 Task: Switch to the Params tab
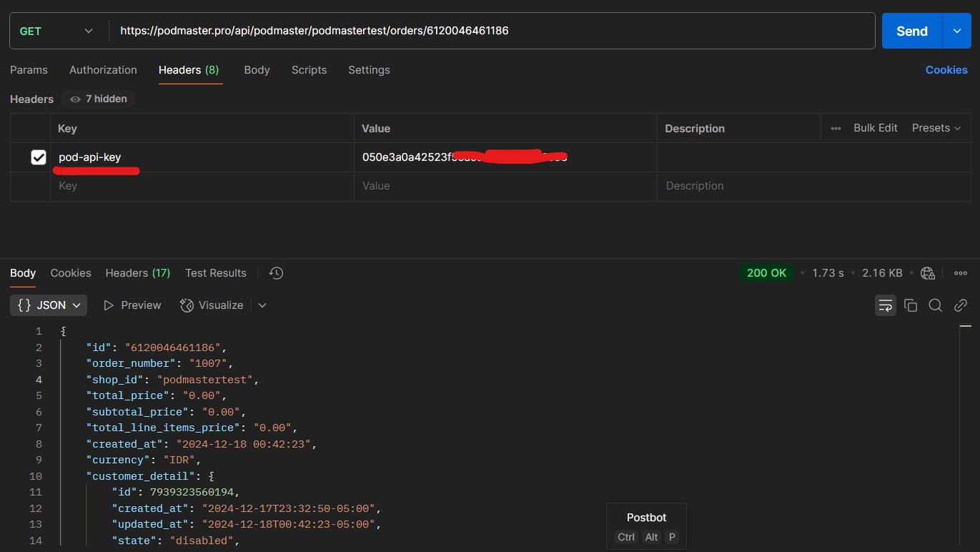coord(29,70)
